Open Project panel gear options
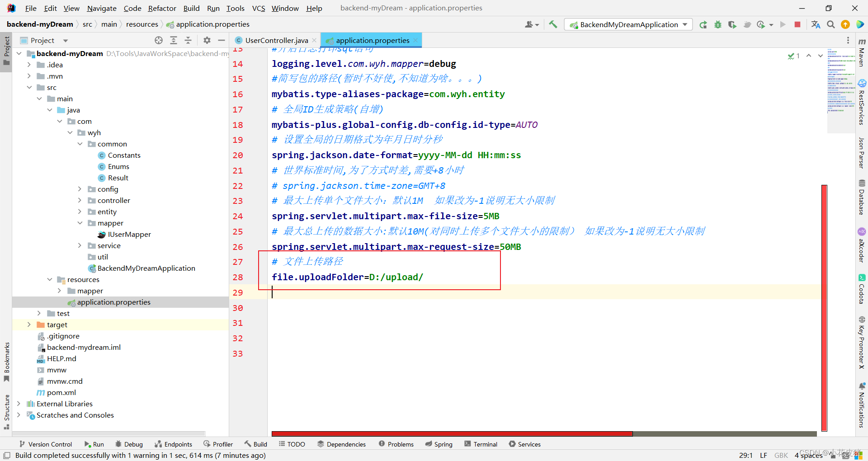 click(207, 40)
